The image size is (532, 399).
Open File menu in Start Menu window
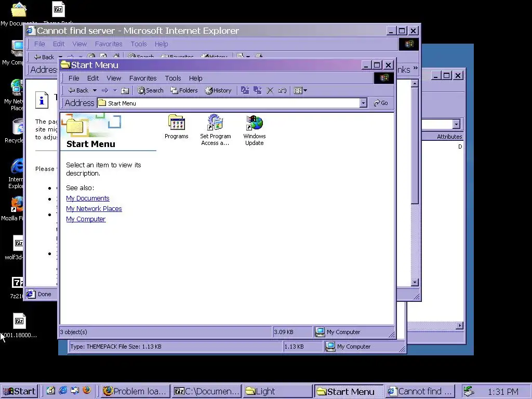pyautogui.click(x=74, y=78)
